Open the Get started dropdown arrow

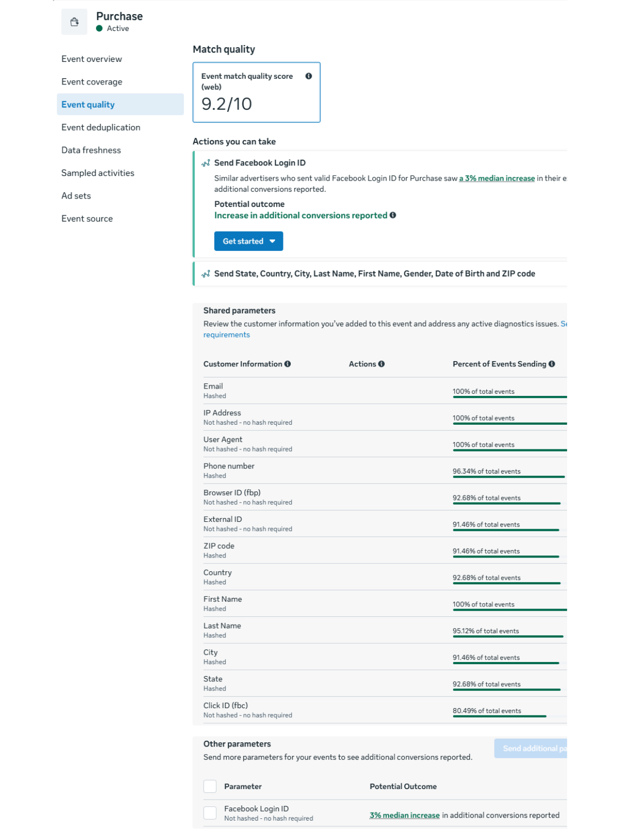272,241
